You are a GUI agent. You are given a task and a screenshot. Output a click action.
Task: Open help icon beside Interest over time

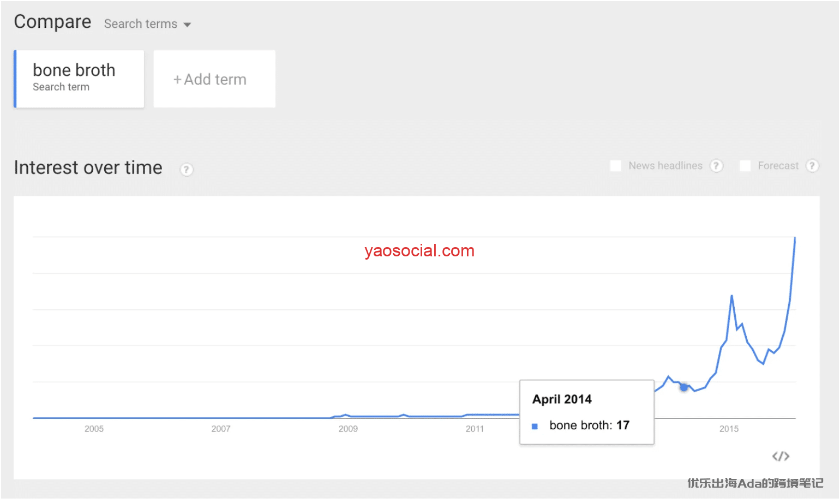click(x=187, y=170)
